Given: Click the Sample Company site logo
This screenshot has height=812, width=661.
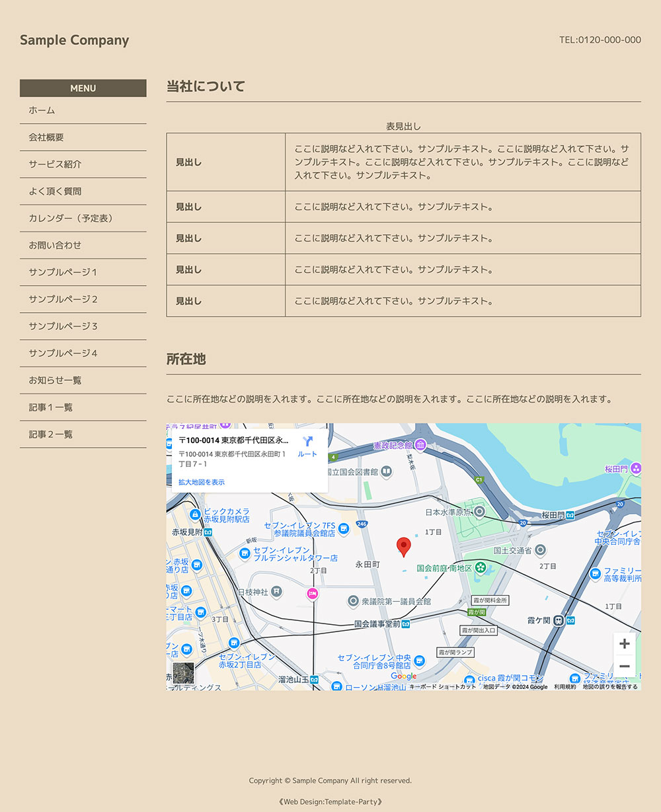Looking at the screenshot, I should [75, 40].
